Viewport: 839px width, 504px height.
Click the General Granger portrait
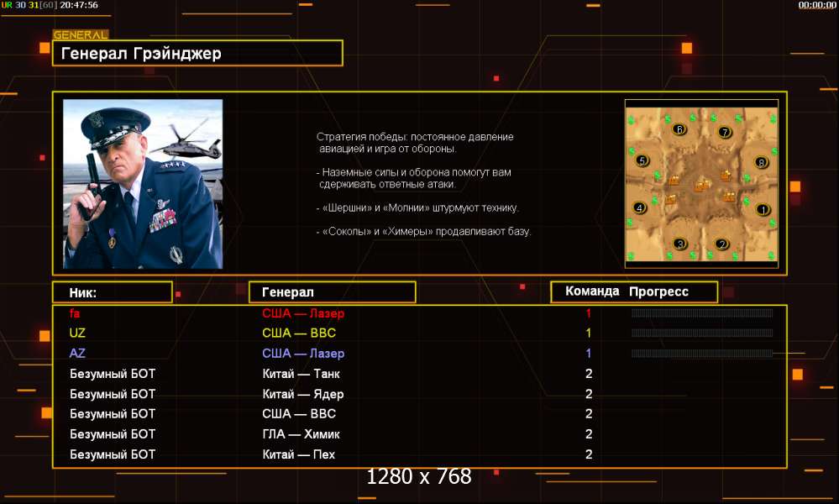pos(143,183)
